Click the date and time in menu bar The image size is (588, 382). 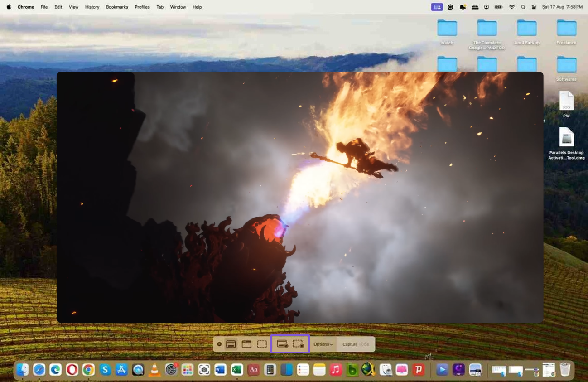pos(562,7)
